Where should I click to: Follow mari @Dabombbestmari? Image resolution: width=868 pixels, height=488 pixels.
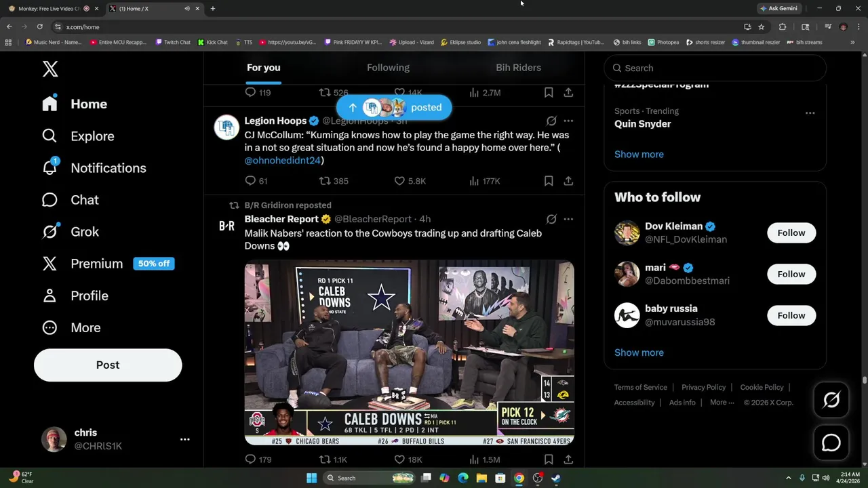click(x=791, y=274)
